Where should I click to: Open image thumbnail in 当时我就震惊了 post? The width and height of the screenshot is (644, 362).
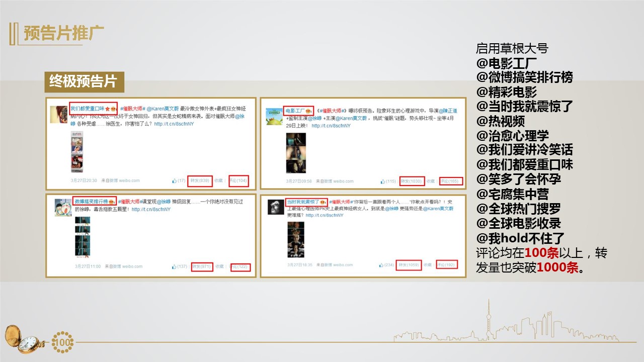click(295, 239)
